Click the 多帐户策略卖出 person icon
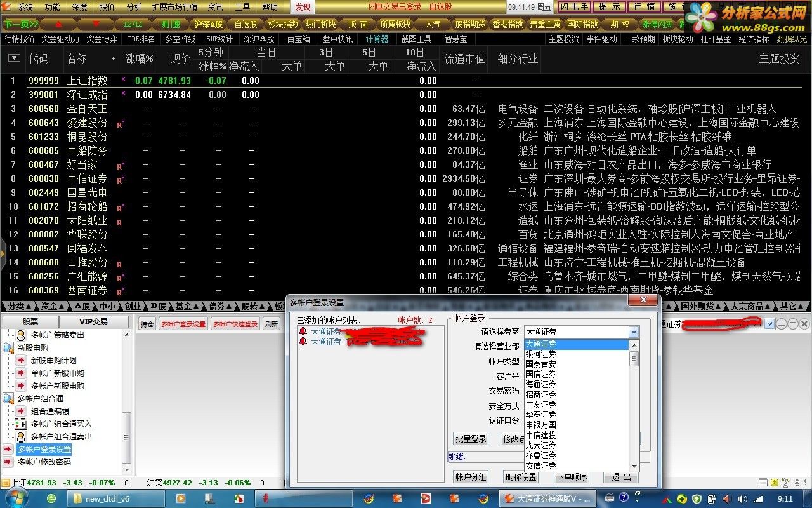The image size is (812, 508). click(x=21, y=335)
